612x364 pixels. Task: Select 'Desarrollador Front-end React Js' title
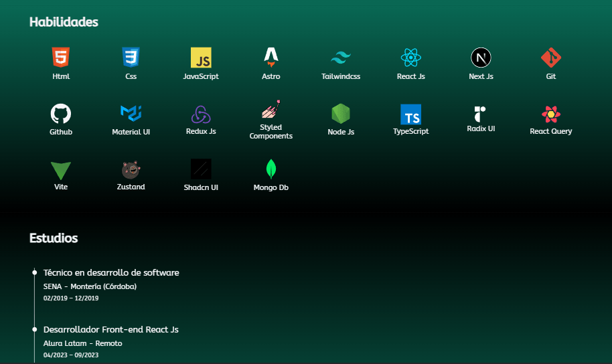tap(111, 330)
